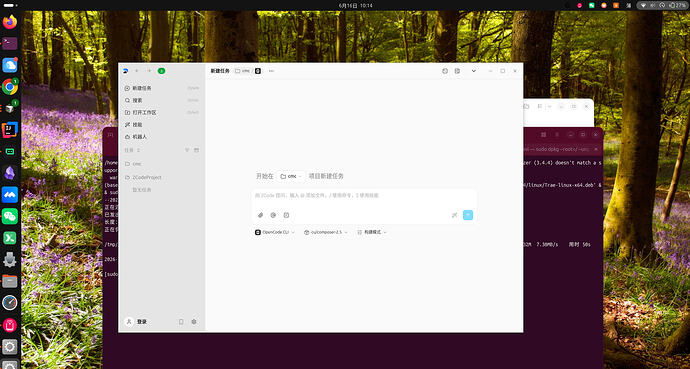Click the paperclip attach icon
The height and width of the screenshot is (369, 690).
pos(261,215)
